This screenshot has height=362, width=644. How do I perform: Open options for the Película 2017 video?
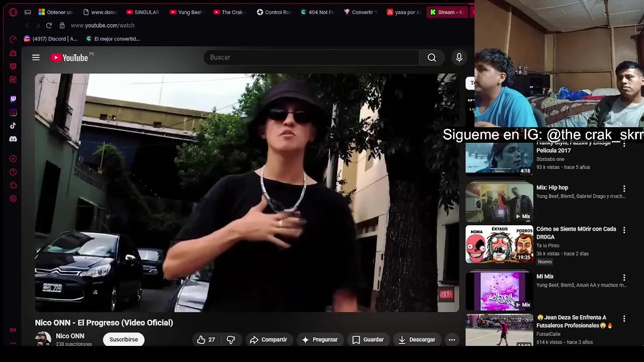pyautogui.click(x=624, y=145)
